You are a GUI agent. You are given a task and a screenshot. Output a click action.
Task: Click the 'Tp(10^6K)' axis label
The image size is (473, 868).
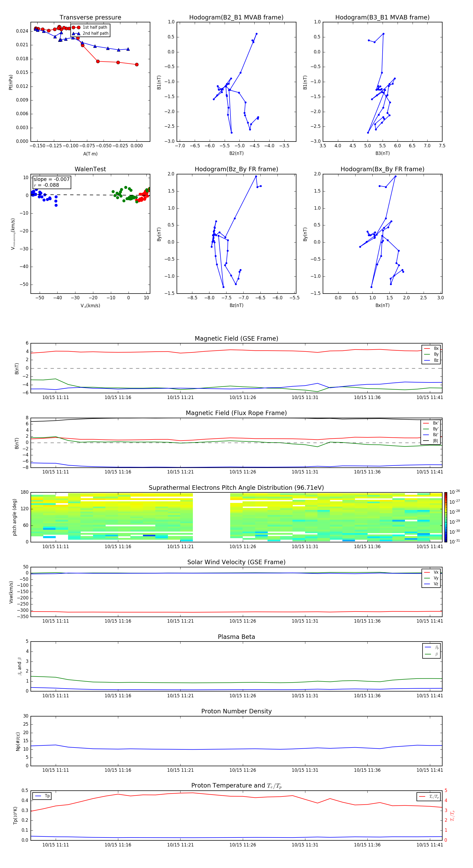coord(15,815)
